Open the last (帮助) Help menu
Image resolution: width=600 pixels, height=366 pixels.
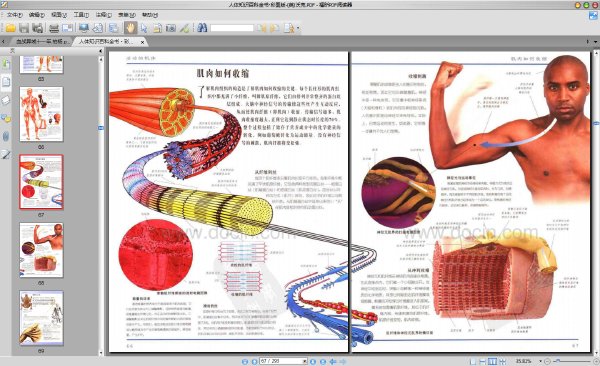(x=150, y=15)
